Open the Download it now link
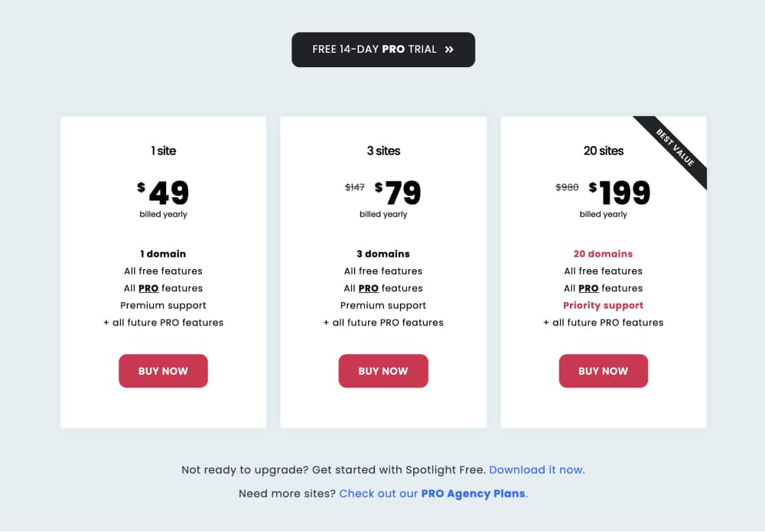This screenshot has height=532, width=765. click(537, 469)
